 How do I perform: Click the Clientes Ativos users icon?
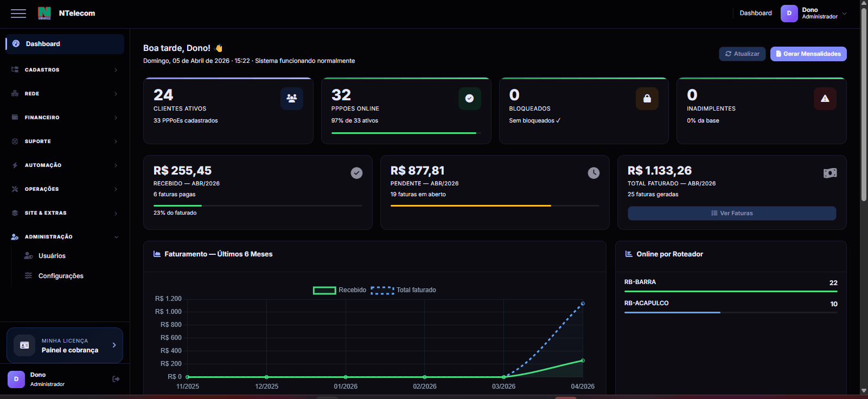coord(292,99)
